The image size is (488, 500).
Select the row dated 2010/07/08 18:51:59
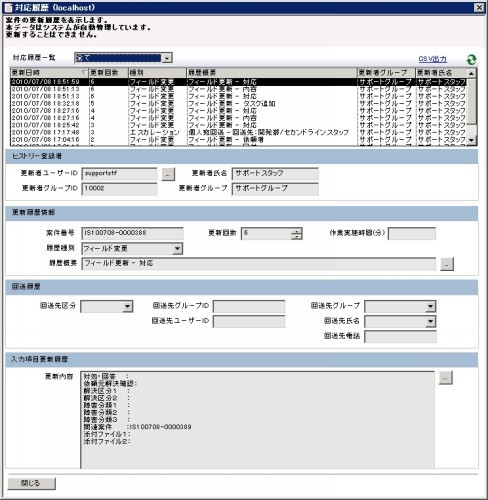[238, 82]
